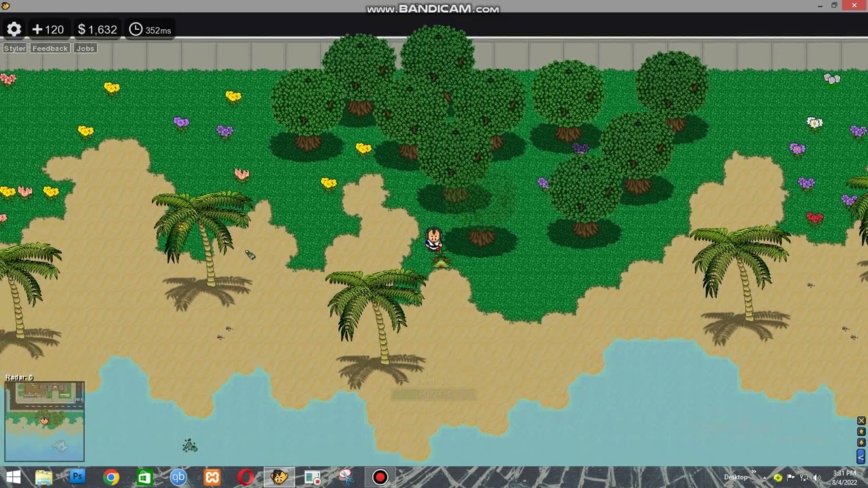Open the screen recorder app beside game icon
Screen dimensions: 868x488
click(x=313, y=477)
